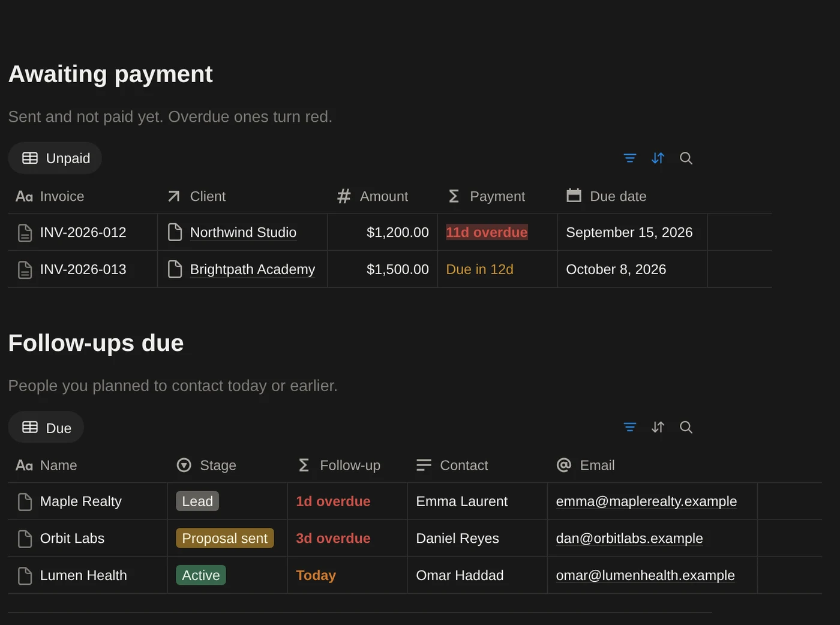Search the Unpaid invoices table
Viewport: 840px width, 625px height.
pyautogui.click(x=686, y=158)
